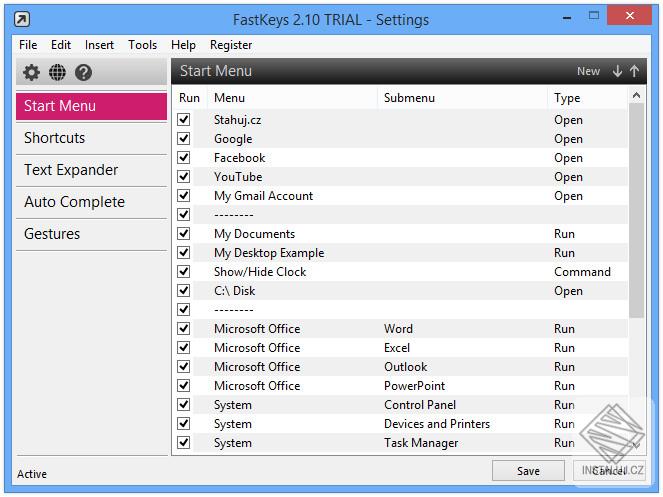Screen dimensions: 663x497
Task: Toggle the Show/Hide Clock checkbox
Action: coord(184,272)
